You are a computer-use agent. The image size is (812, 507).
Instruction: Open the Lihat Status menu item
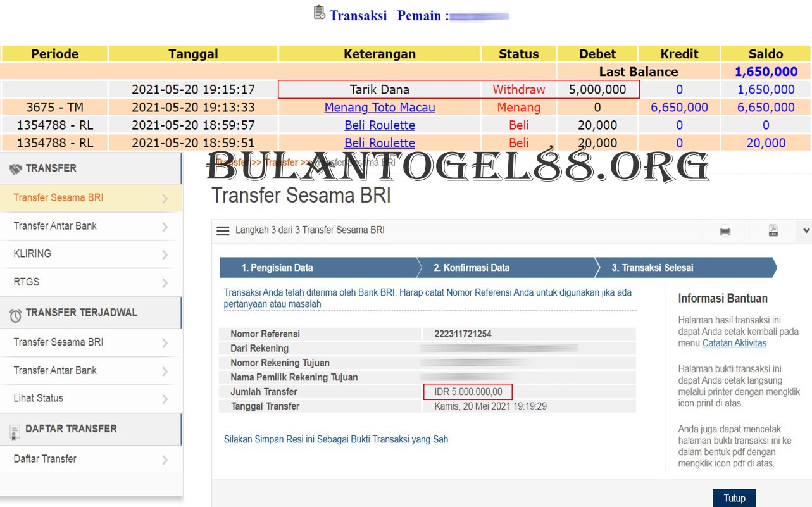(91, 398)
